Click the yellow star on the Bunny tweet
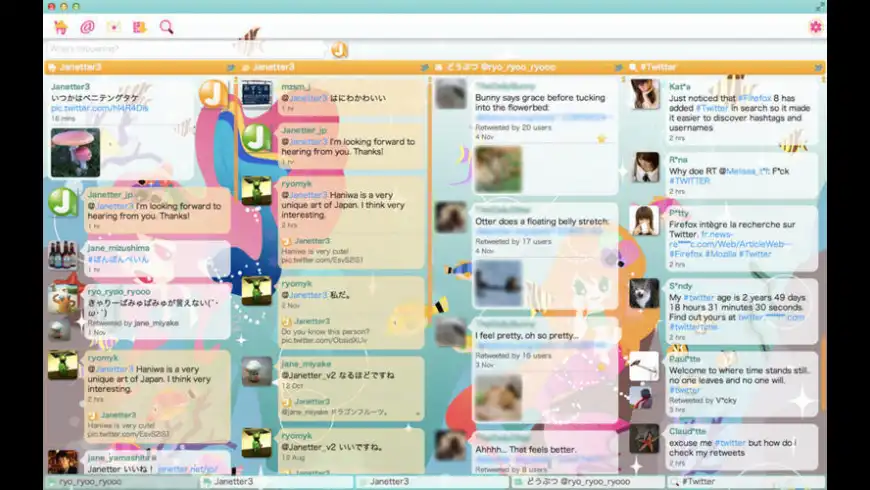Screen dimensions: 870x490 coord(601,139)
